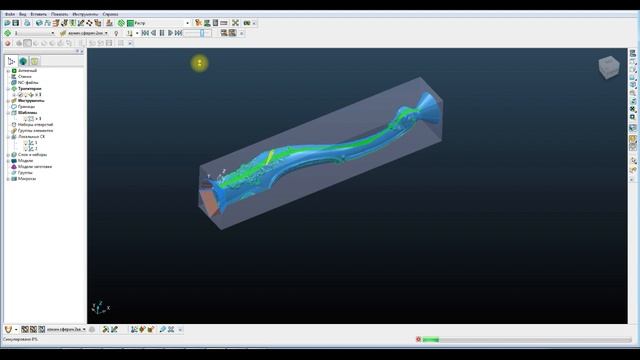Open the Показать menu
640x360 pixels.
click(60, 14)
